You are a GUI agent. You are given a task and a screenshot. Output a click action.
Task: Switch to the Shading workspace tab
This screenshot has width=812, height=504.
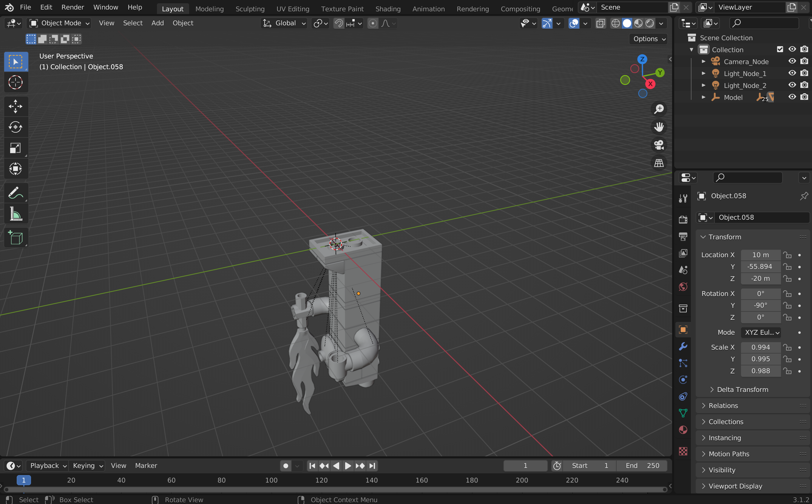[x=388, y=9]
